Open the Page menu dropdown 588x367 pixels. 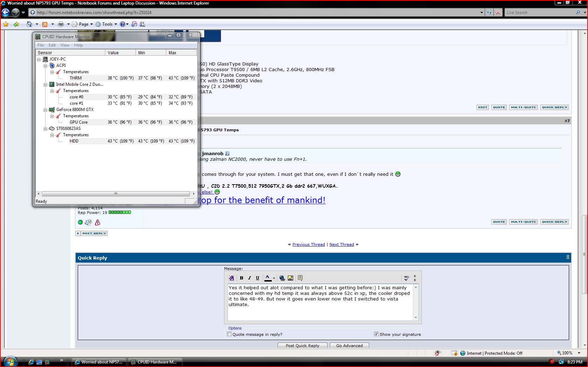[x=83, y=24]
